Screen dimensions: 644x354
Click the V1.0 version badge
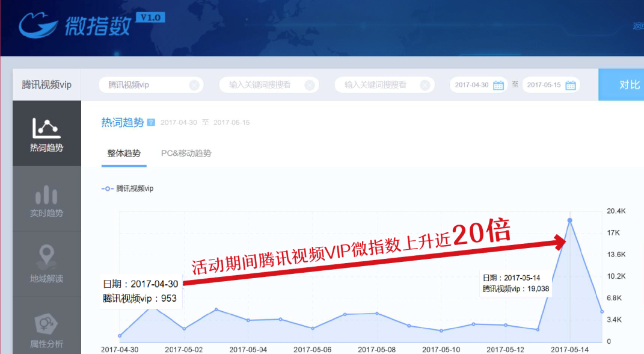pyautogui.click(x=150, y=17)
